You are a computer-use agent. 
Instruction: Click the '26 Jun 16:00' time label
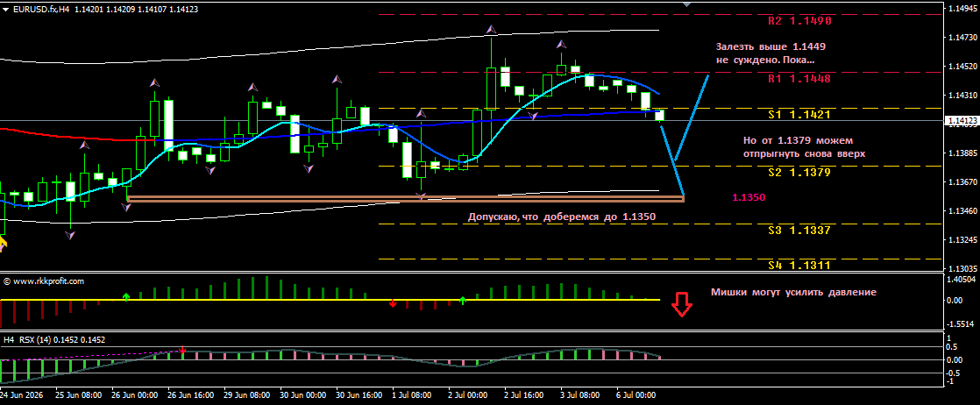(190, 395)
